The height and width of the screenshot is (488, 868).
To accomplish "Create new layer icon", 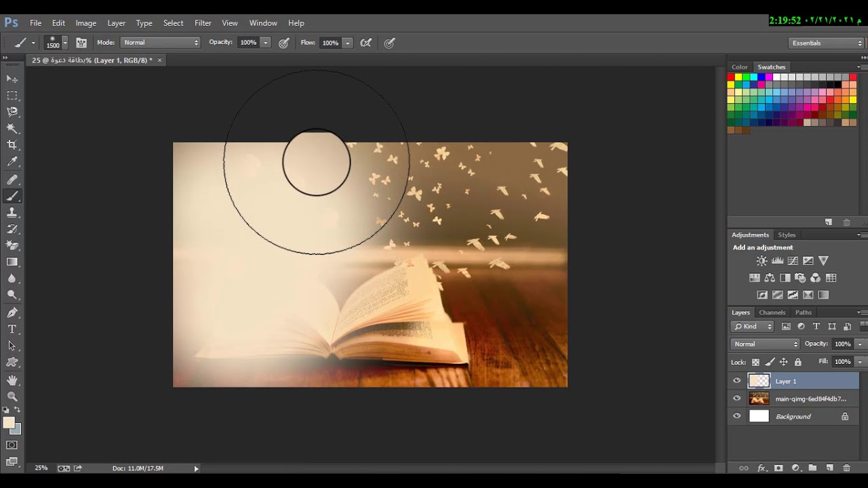I will (829, 468).
